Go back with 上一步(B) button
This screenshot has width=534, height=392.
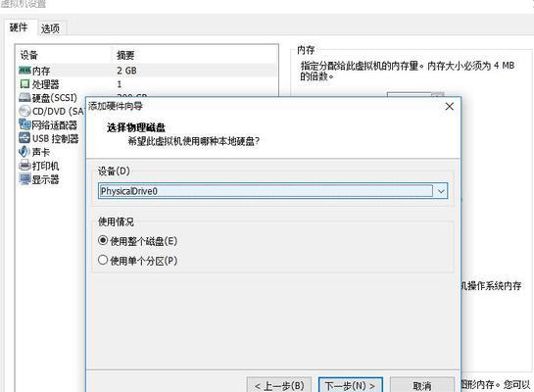(279, 385)
